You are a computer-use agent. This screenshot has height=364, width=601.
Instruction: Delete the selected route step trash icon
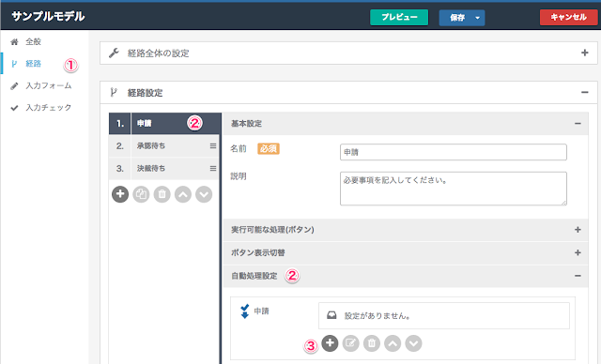[x=162, y=194]
